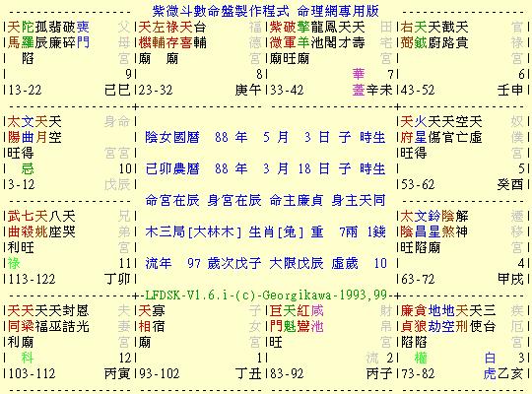This screenshot has height=394, width=532.
Task: Click the 天機 star label
Action: (x=145, y=34)
